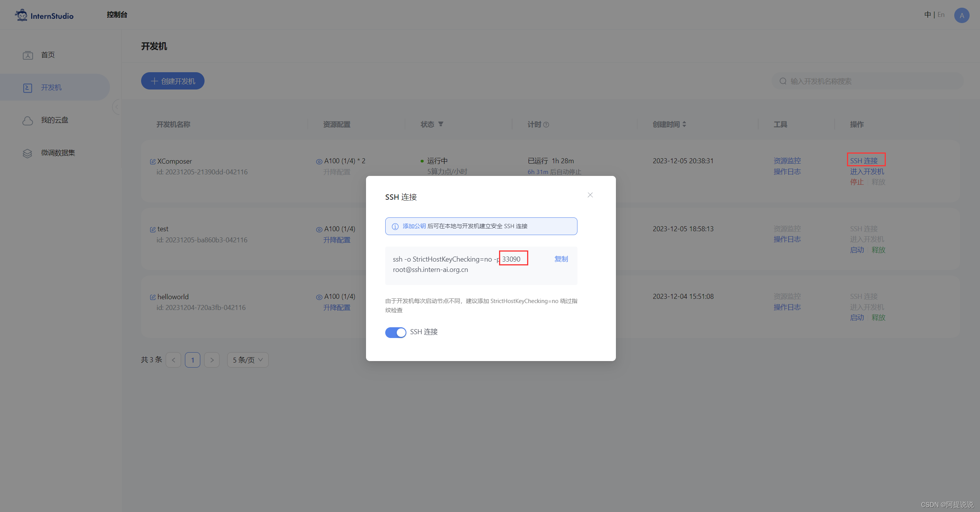Click the cloud icon beside 我的云盘
Viewport: 980px width, 512px height.
pos(28,121)
